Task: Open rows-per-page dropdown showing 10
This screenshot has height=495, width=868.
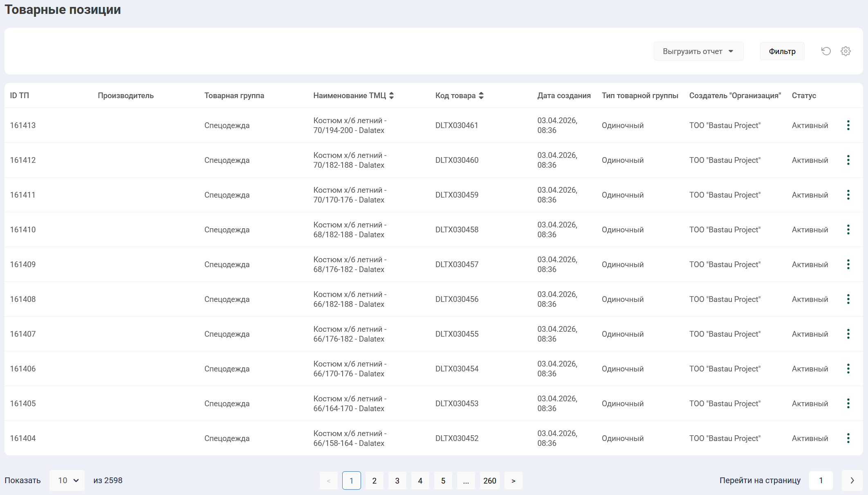Action: [67, 480]
